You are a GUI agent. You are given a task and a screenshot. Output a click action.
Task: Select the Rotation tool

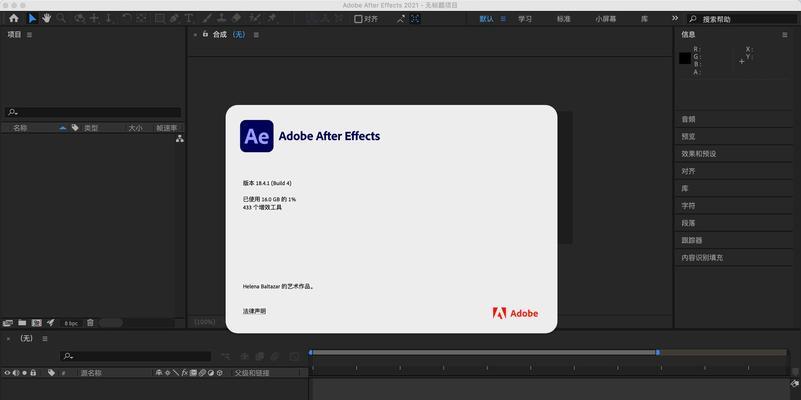pyautogui.click(x=127, y=18)
